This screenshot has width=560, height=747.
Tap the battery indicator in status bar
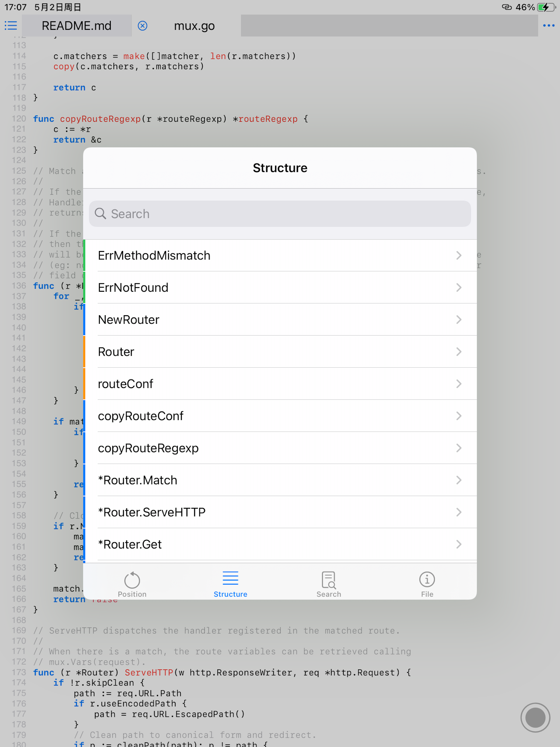pos(546,7)
